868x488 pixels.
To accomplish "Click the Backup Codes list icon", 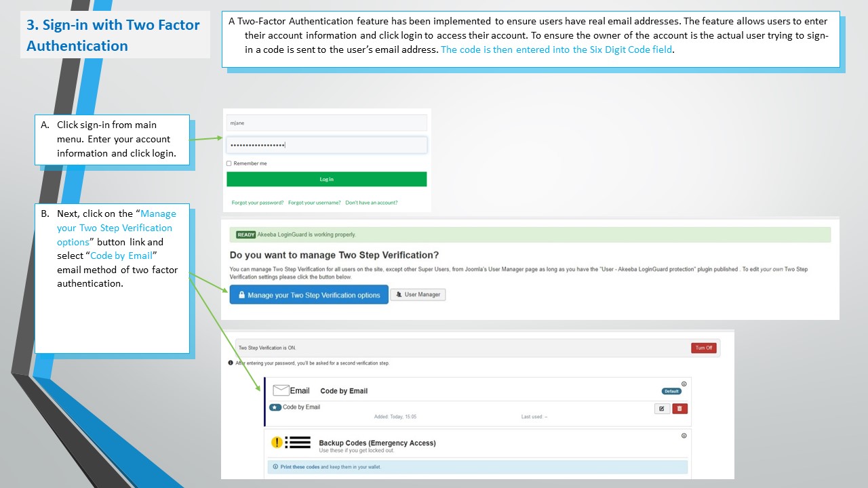I will click(x=298, y=443).
